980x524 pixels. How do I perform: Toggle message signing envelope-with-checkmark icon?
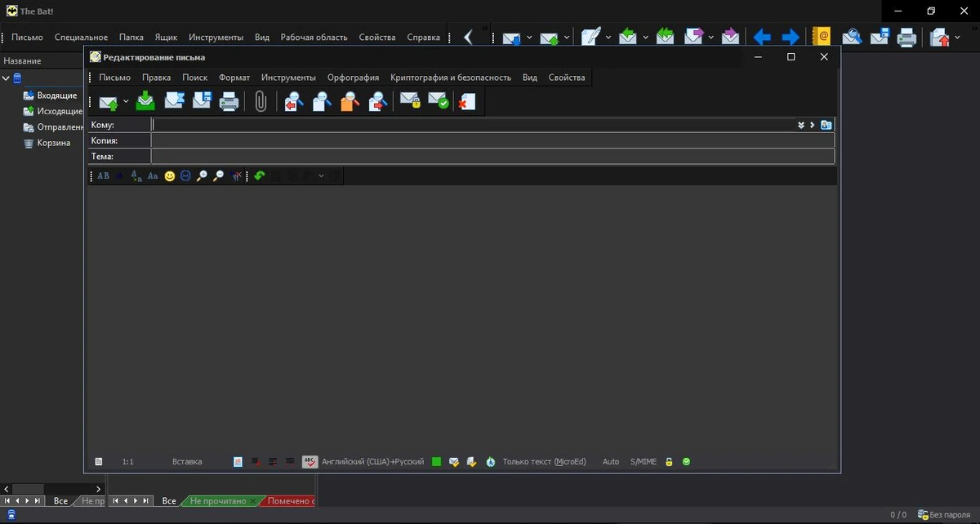439,101
